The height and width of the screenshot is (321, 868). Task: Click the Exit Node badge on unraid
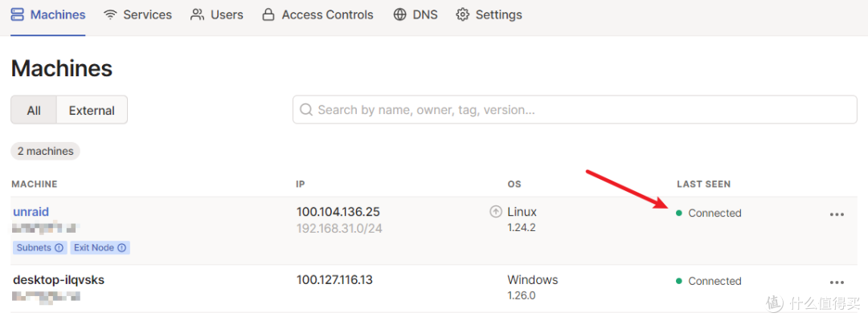(x=100, y=247)
